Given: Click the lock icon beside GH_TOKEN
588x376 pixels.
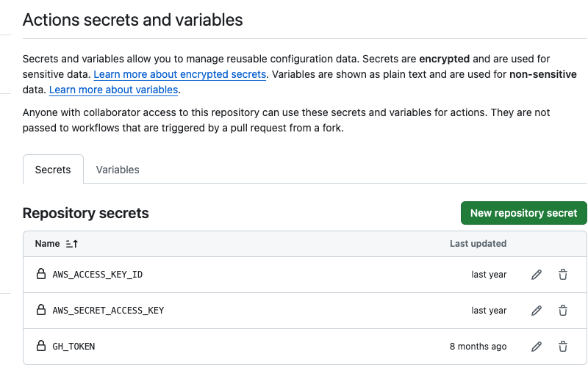Looking at the screenshot, I should pos(41,346).
